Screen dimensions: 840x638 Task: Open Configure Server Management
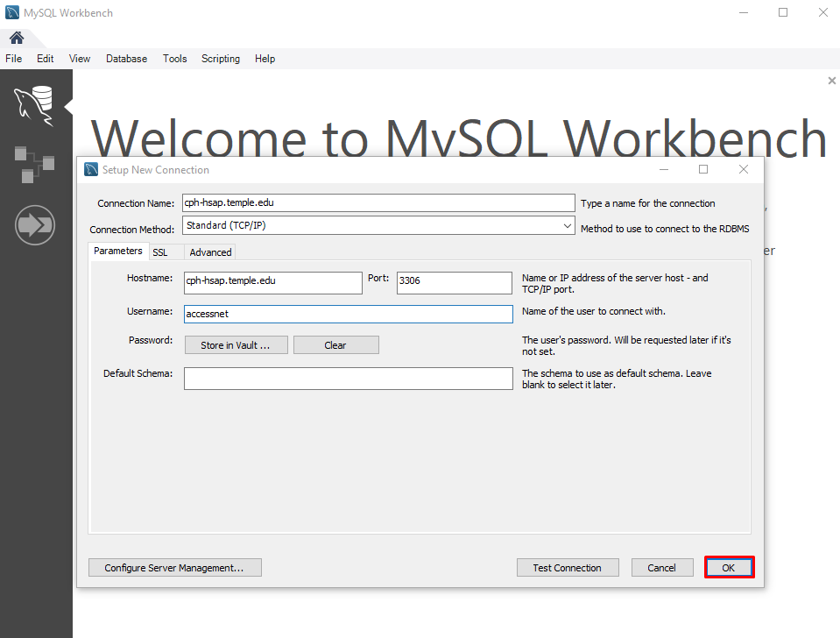(x=174, y=568)
